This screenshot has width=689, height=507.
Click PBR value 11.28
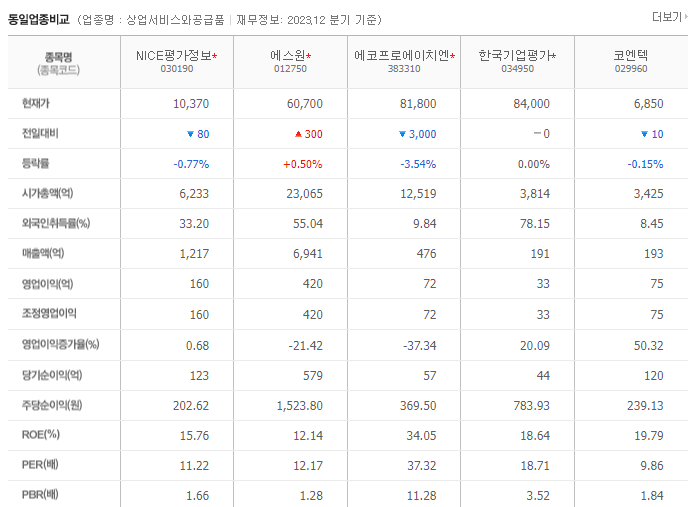pos(421,496)
